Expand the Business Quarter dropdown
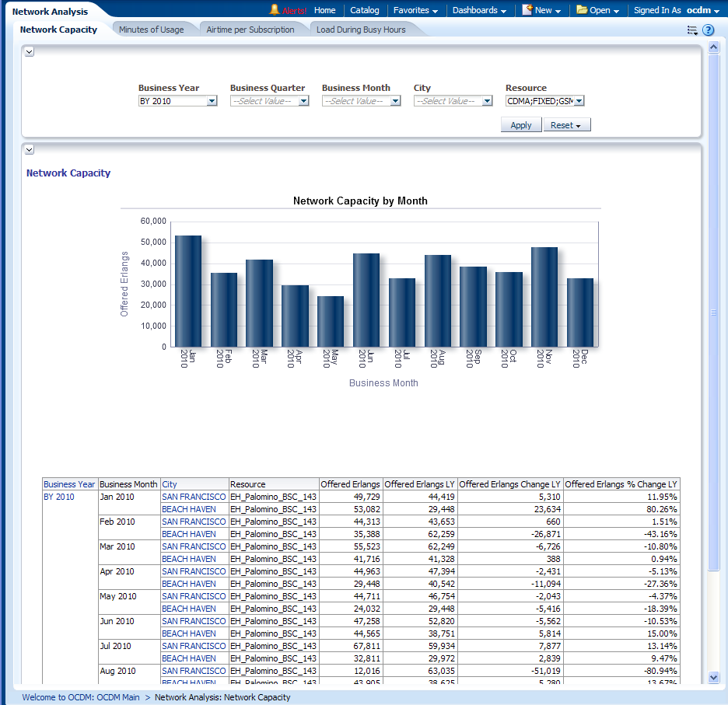This screenshot has height=705, width=728. coord(303,101)
